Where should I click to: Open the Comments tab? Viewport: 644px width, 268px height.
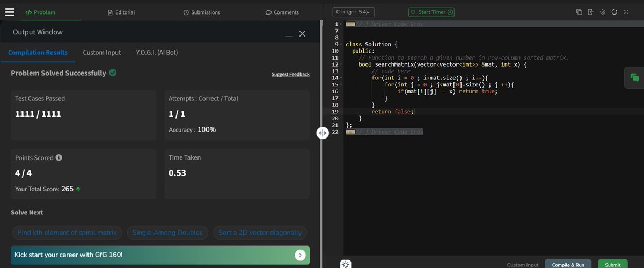[x=282, y=12]
